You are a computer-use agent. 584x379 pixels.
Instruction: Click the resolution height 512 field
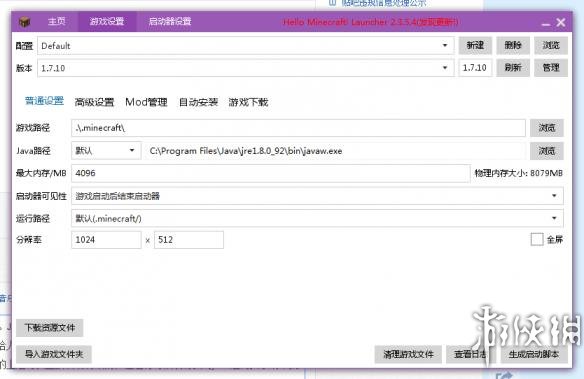189,240
